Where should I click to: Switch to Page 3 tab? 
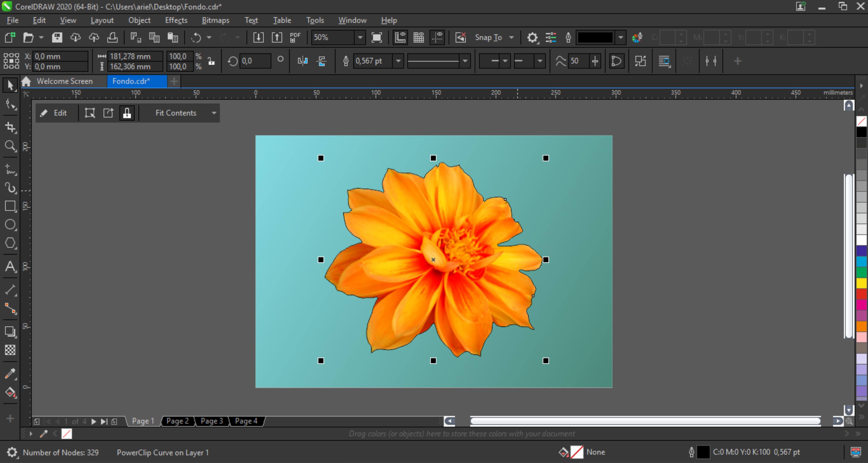pyautogui.click(x=212, y=421)
